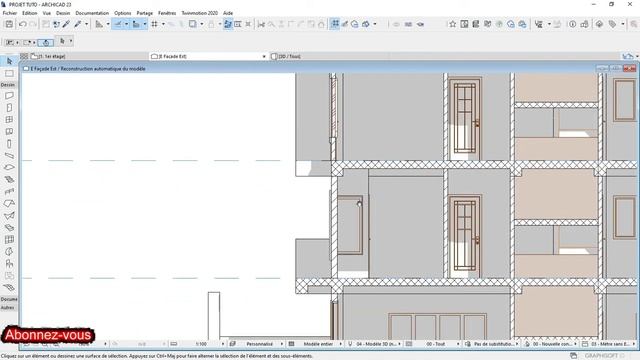Redo the last undone action

(x=33, y=24)
